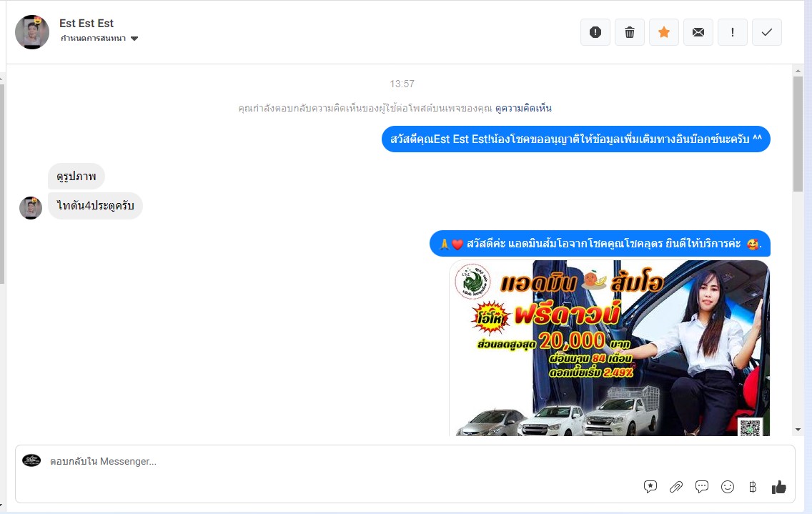
Task: Open กำหนดการสนทนา dropdown
Action: [99, 39]
